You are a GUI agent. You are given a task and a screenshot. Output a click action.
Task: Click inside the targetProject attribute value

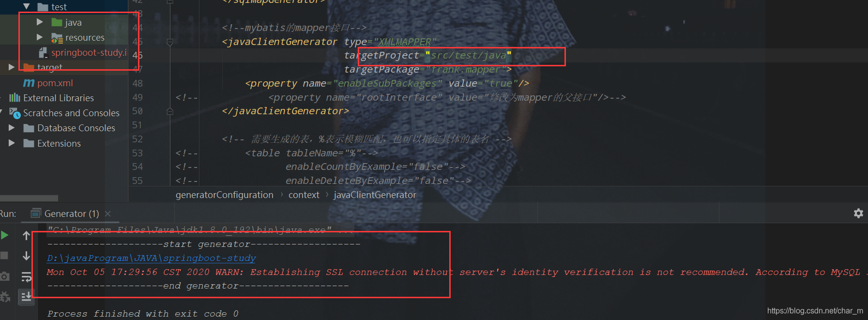(468, 55)
